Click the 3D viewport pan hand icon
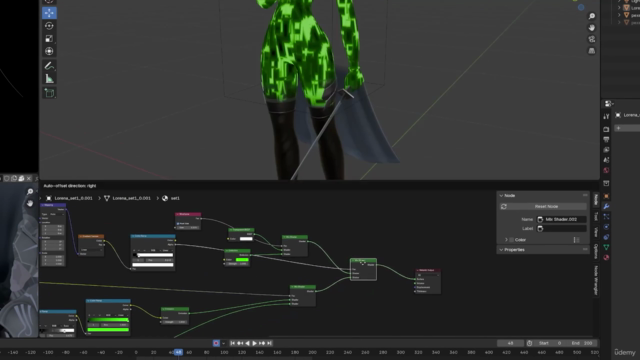This screenshot has height=360, width=640. tap(592, 27)
